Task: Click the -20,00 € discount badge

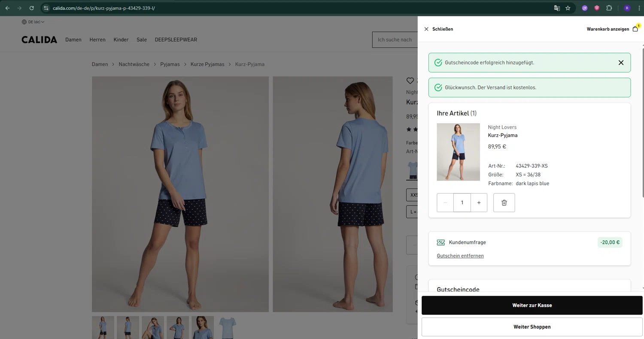Action: (610, 242)
